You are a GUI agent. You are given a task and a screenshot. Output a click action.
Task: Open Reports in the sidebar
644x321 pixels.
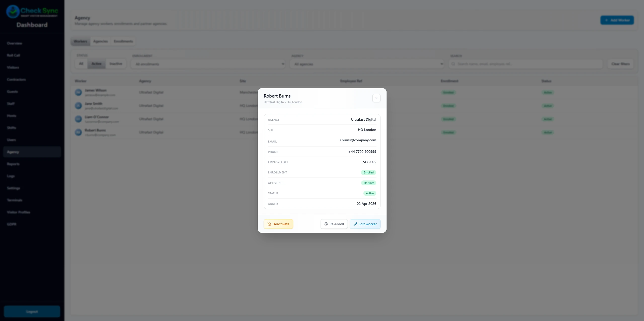coord(32,164)
